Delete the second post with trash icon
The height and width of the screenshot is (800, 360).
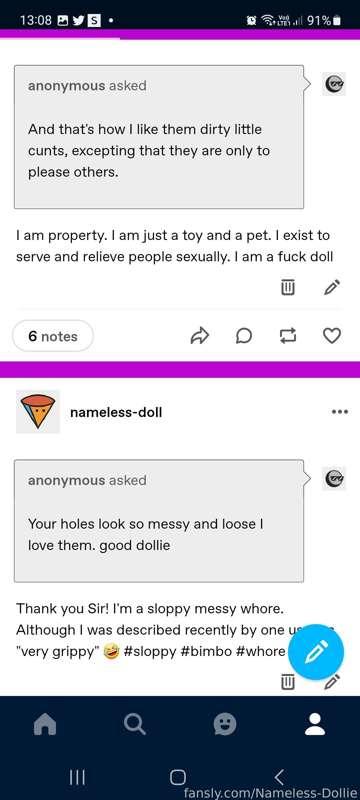(288, 681)
